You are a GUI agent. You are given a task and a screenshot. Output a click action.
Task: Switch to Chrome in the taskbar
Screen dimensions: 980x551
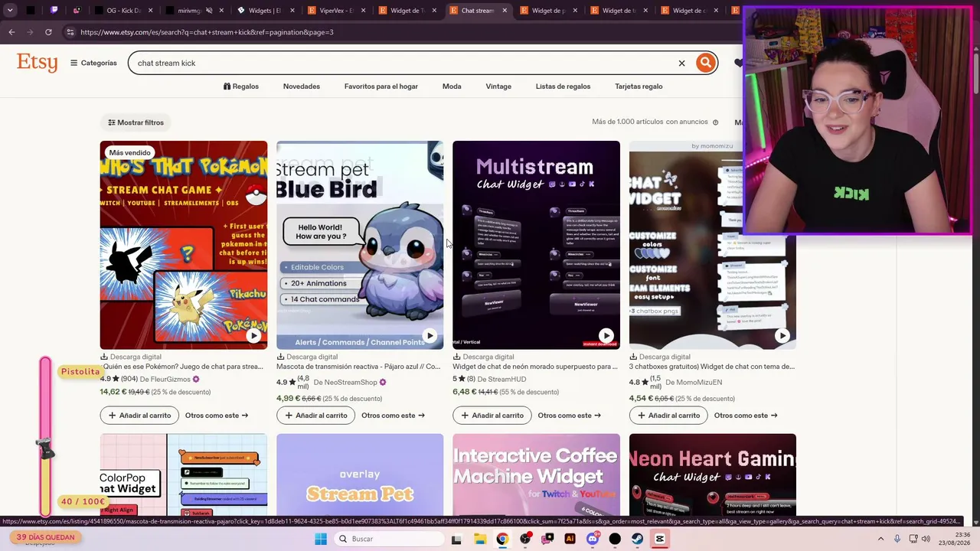[x=502, y=539]
